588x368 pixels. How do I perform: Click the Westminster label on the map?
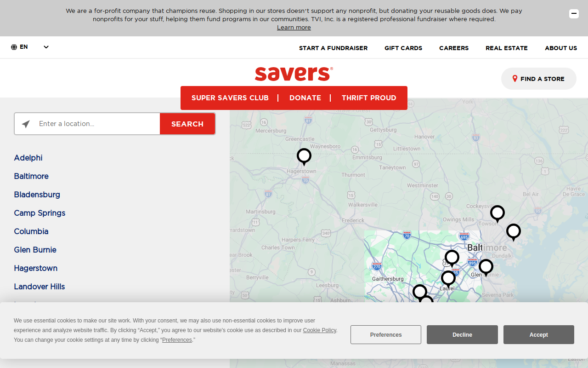423,185
